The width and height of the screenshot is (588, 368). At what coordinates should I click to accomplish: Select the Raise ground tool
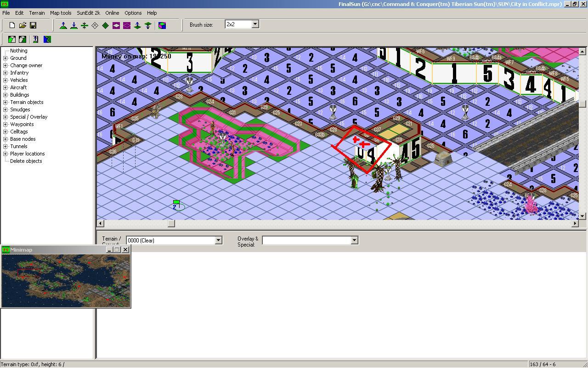pos(63,25)
